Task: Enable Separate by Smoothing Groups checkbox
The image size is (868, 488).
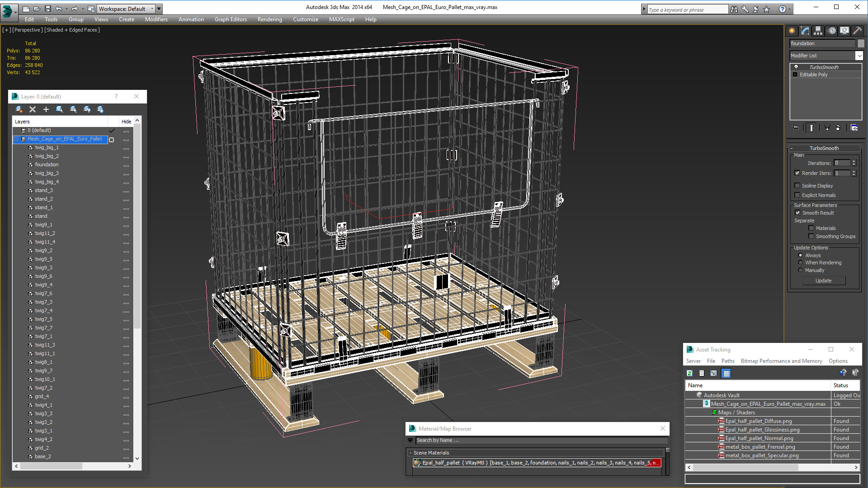Action: [x=811, y=236]
